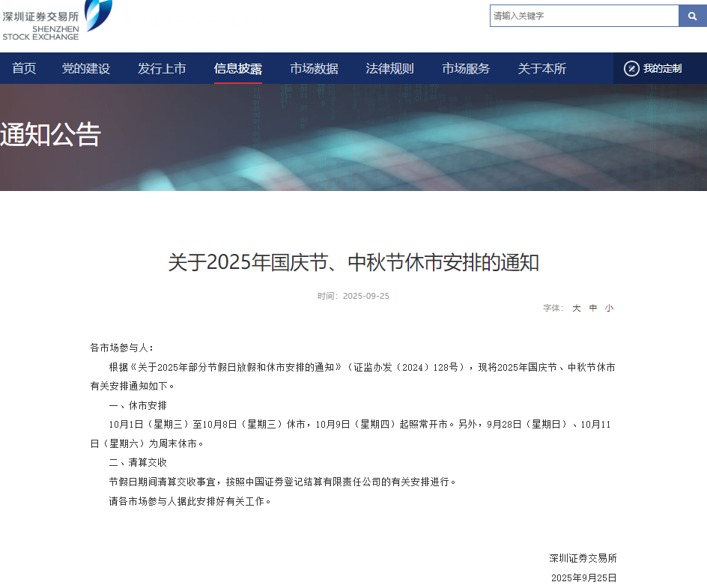This screenshot has height=588, width=707.
Task: Open the 市场服务 menu
Action: 466,69
